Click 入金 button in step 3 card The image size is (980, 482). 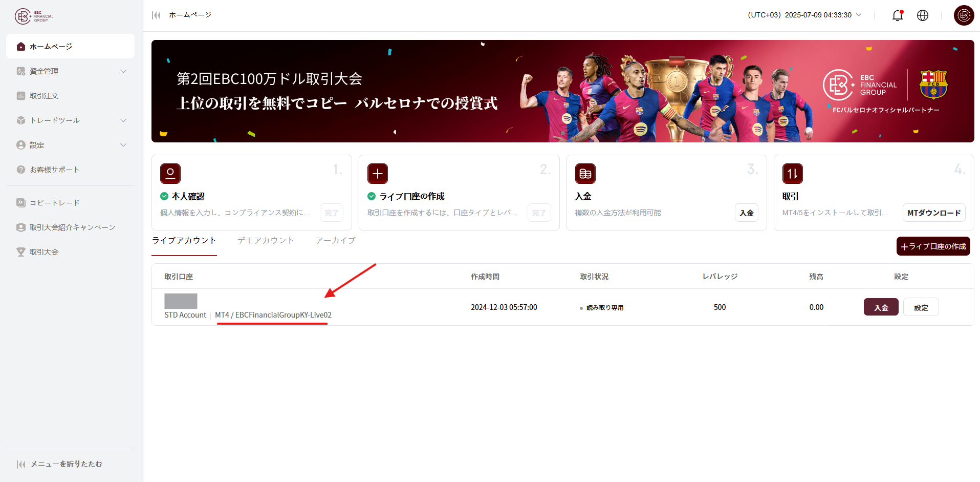pos(747,213)
